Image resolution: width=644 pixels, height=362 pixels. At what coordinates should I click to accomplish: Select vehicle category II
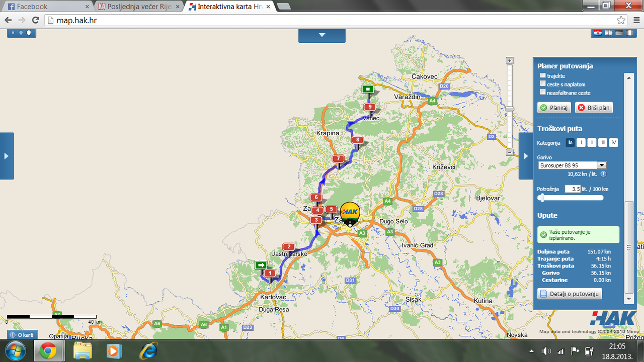click(592, 143)
